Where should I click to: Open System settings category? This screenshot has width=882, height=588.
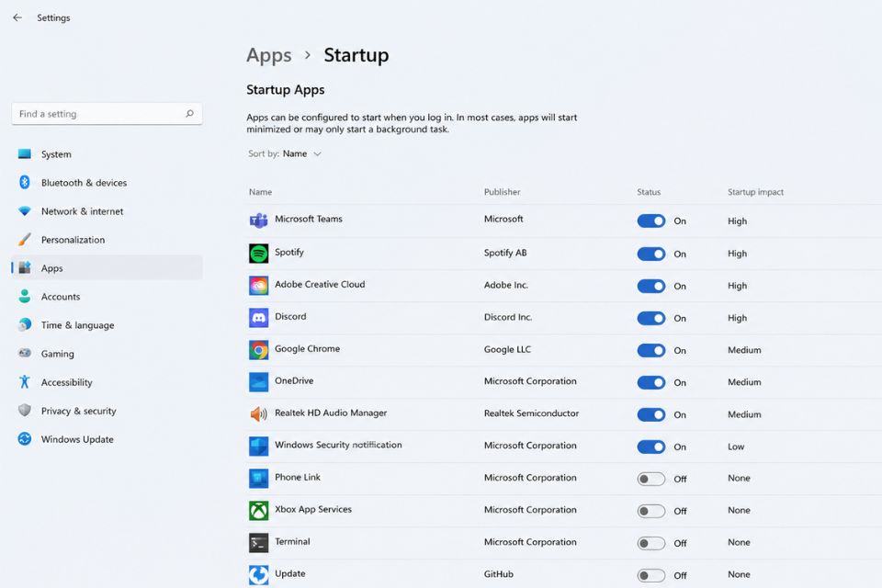tap(107, 153)
